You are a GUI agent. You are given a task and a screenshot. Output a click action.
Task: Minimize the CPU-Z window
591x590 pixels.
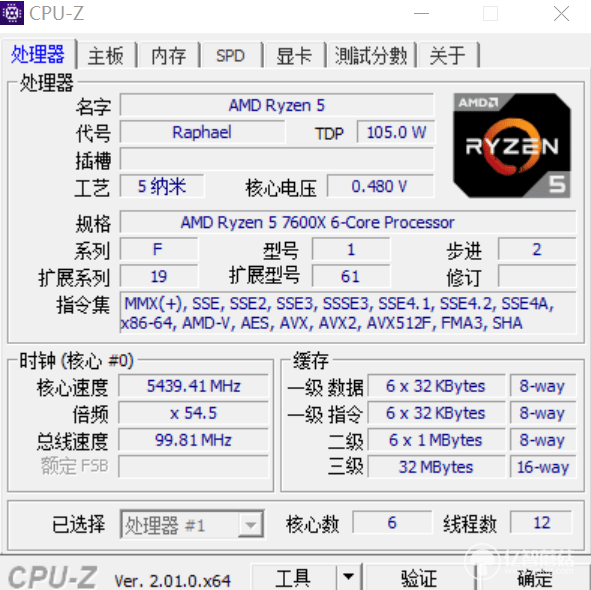pyautogui.click(x=421, y=14)
